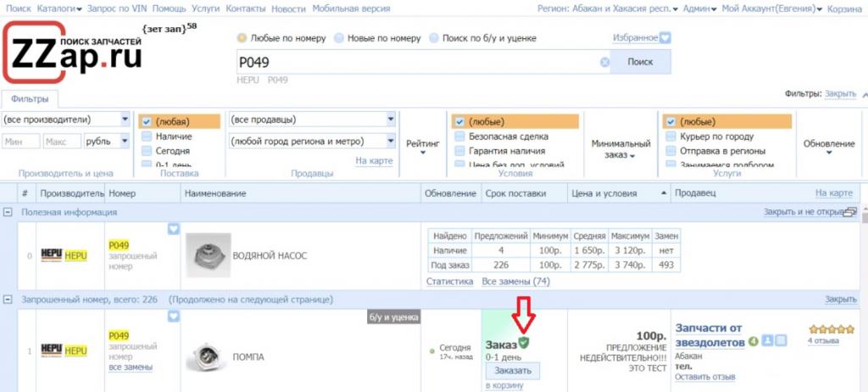Open the Каталоги menu
Viewport: 868px width, 392px height.
tap(64, 8)
